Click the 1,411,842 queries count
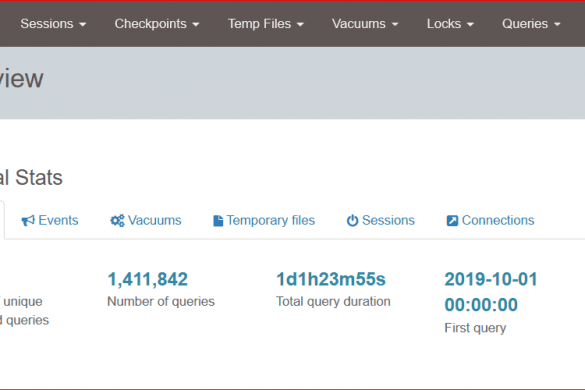585x390 pixels. (x=148, y=279)
